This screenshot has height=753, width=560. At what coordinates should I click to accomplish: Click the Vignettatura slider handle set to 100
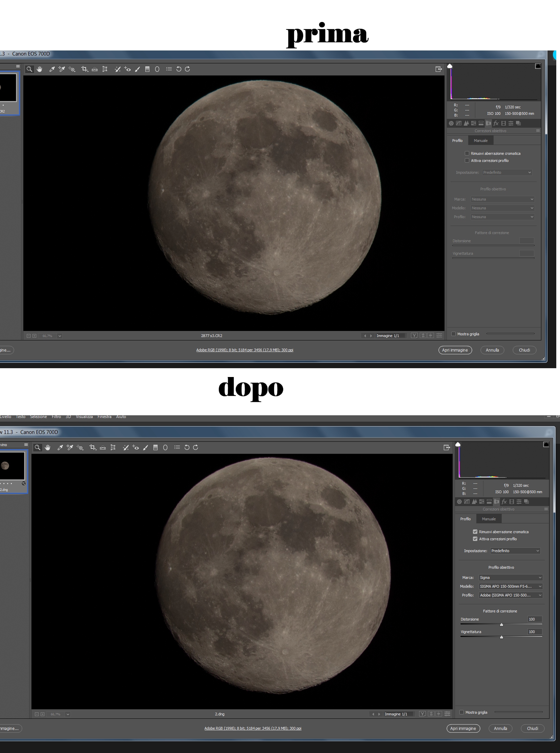tap(501, 637)
